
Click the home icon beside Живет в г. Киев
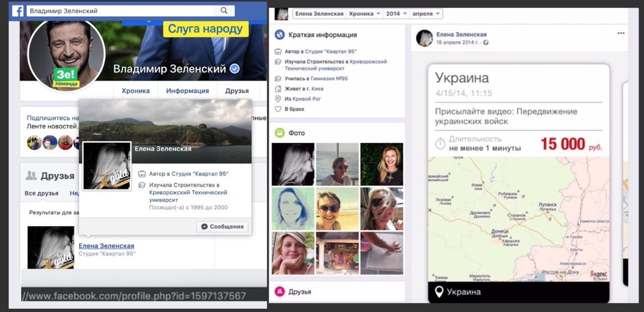point(278,89)
